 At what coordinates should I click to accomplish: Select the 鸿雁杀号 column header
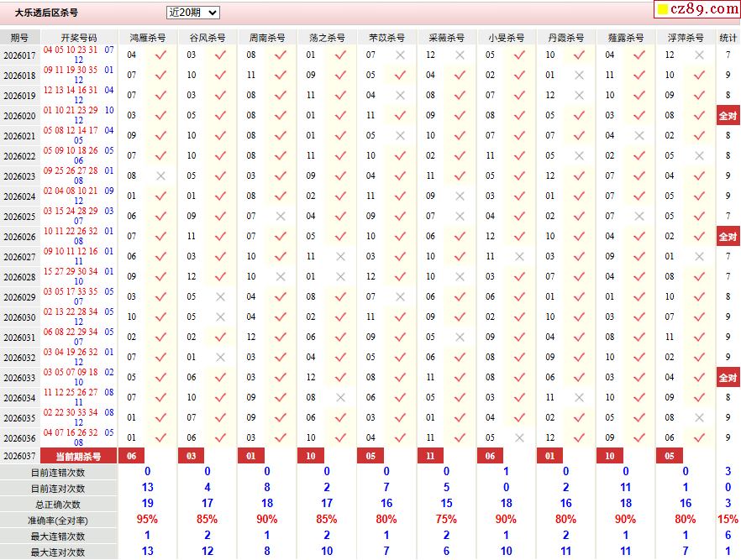[148, 38]
